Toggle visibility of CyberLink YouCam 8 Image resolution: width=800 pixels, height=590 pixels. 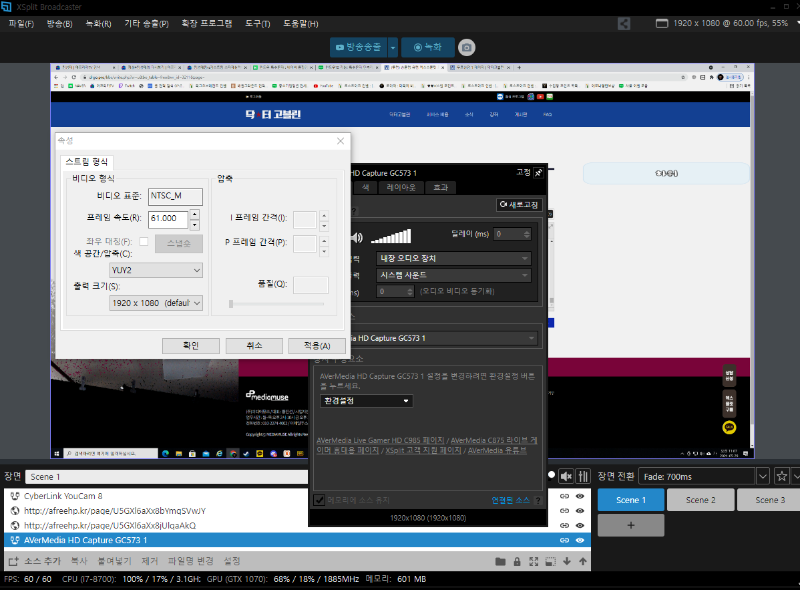click(x=580, y=496)
